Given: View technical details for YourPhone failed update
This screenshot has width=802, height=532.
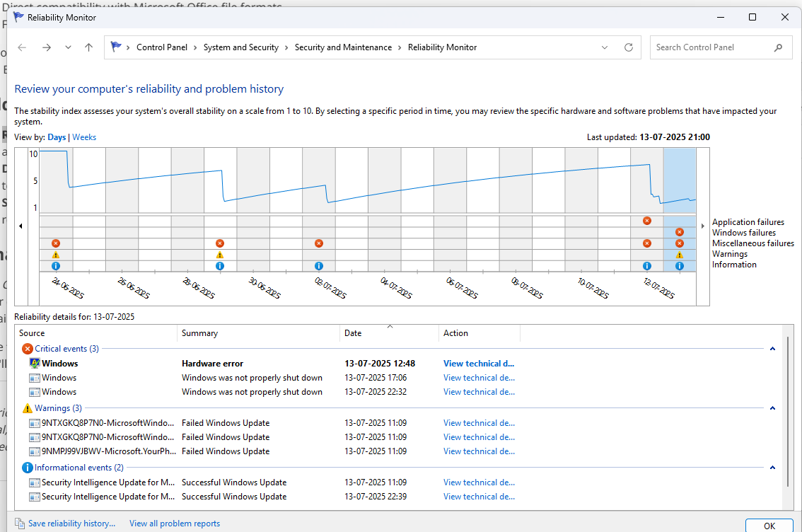Looking at the screenshot, I should [x=479, y=451].
